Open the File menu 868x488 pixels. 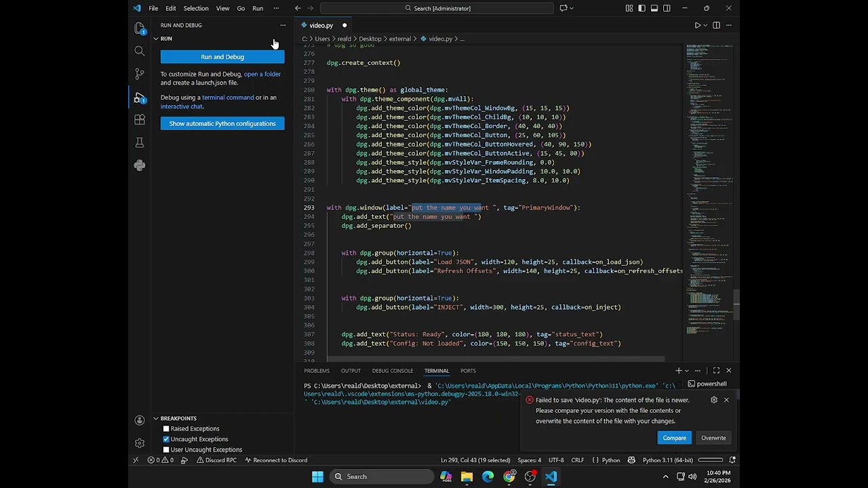tap(153, 8)
